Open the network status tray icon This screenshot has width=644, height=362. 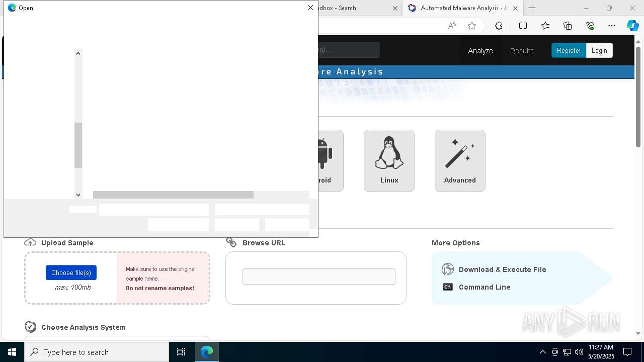click(567, 352)
